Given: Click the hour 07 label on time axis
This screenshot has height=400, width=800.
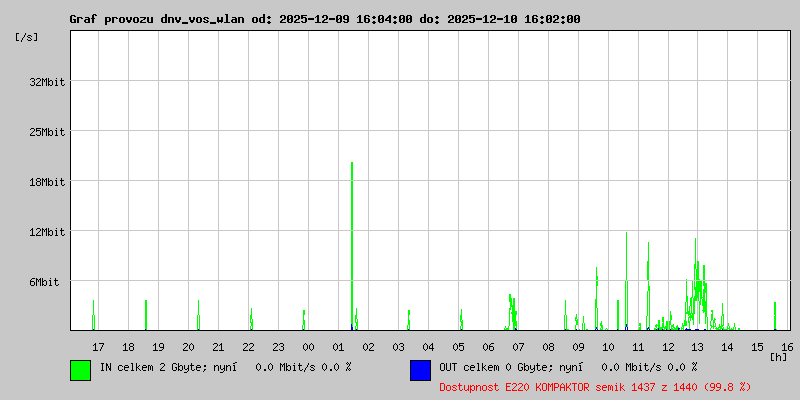Looking at the screenshot, I should point(518,347).
